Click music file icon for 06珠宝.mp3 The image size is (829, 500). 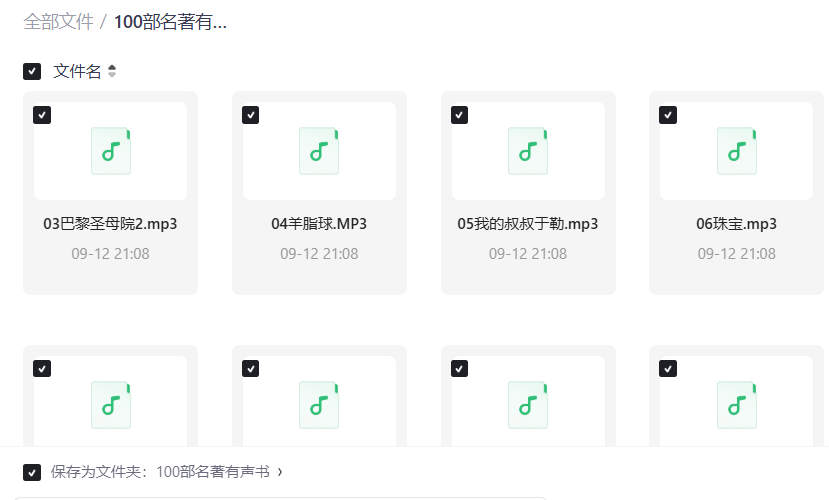pos(737,151)
